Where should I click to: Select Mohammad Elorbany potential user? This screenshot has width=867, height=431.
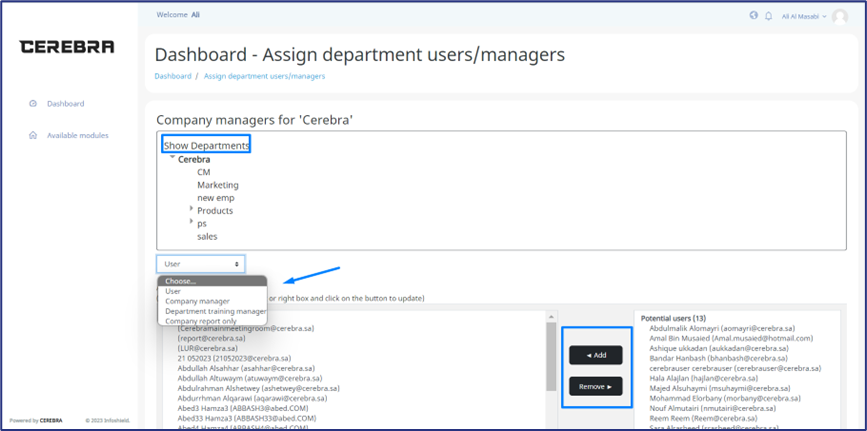(725, 398)
